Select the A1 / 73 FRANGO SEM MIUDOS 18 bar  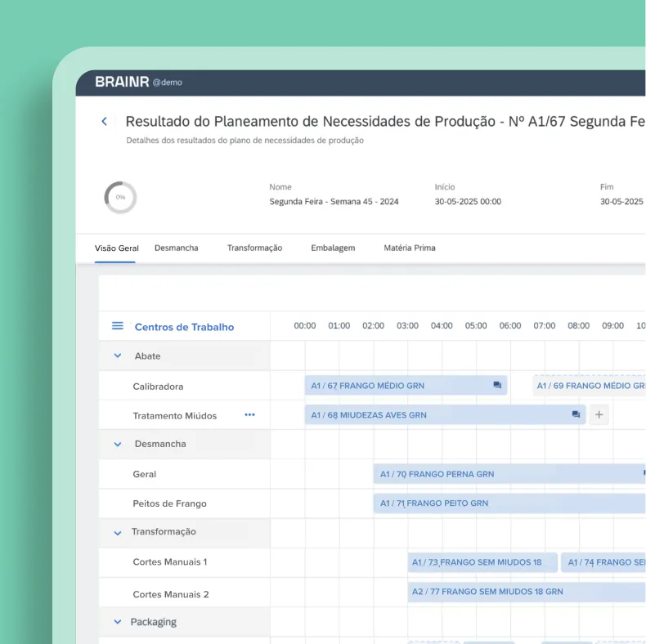click(482, 562)
